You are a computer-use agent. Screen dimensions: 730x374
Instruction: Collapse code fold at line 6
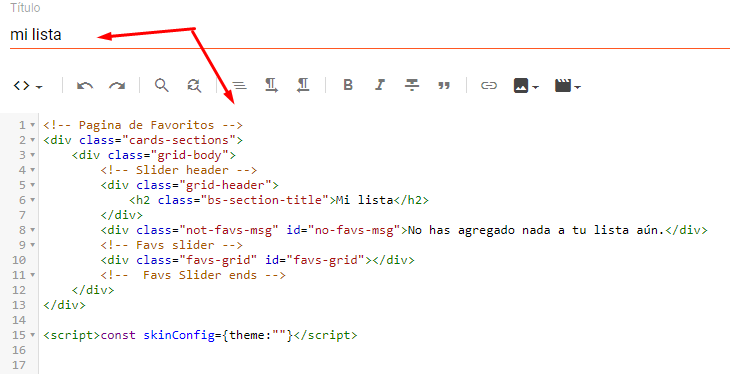click(33, 200)
